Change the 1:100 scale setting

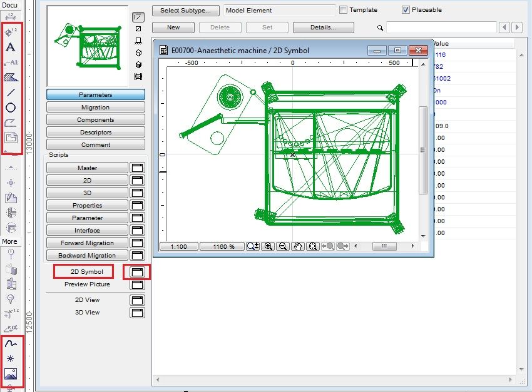point(178,246)
